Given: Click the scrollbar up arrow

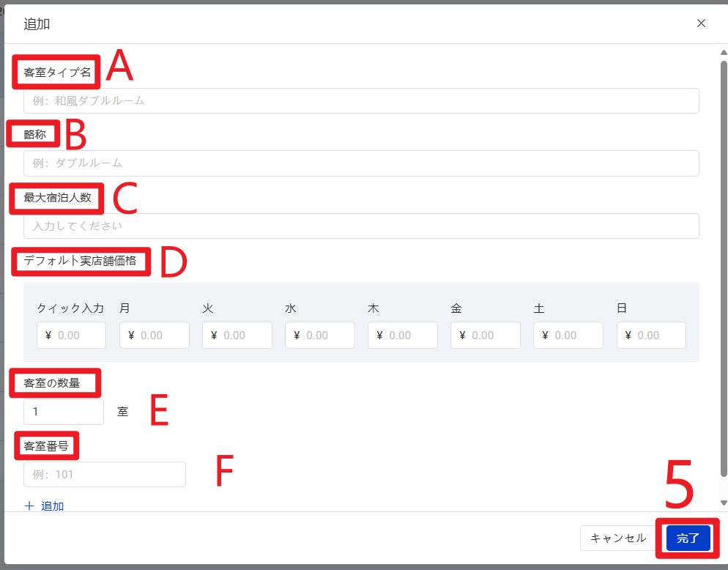Looking at the screenshot, I should tap(724, 52).
